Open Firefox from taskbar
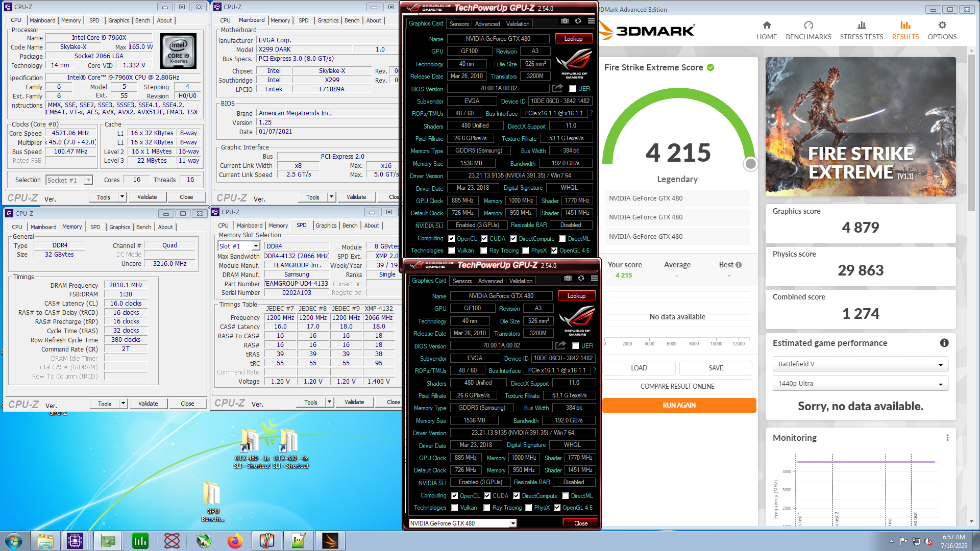This screenshot has height=551, width=980. (x=235, y=541)
